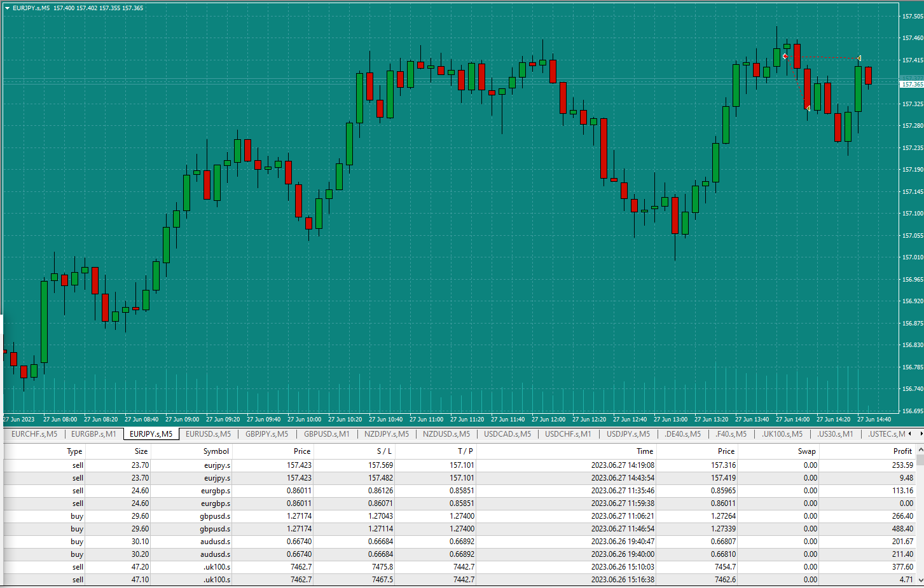Open the .F40.s,M5 chart tab
The image size is (924, 588).
731,434
